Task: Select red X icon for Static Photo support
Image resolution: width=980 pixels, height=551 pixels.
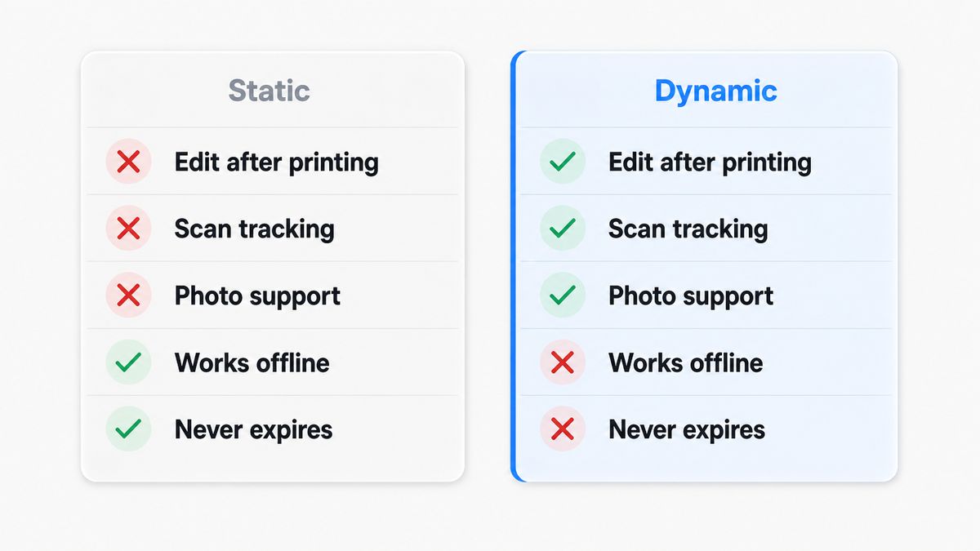Action: [128, 295]
